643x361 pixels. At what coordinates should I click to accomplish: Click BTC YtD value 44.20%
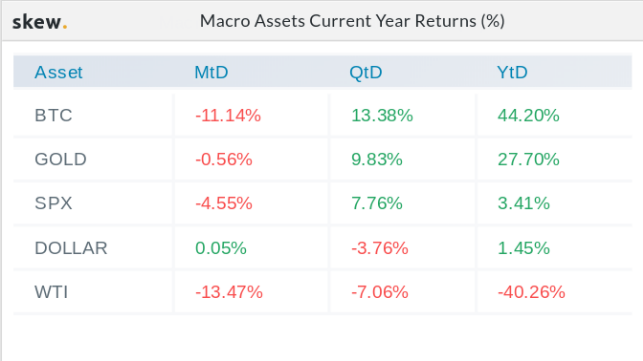pyautogui.click(x=529, y=115)
